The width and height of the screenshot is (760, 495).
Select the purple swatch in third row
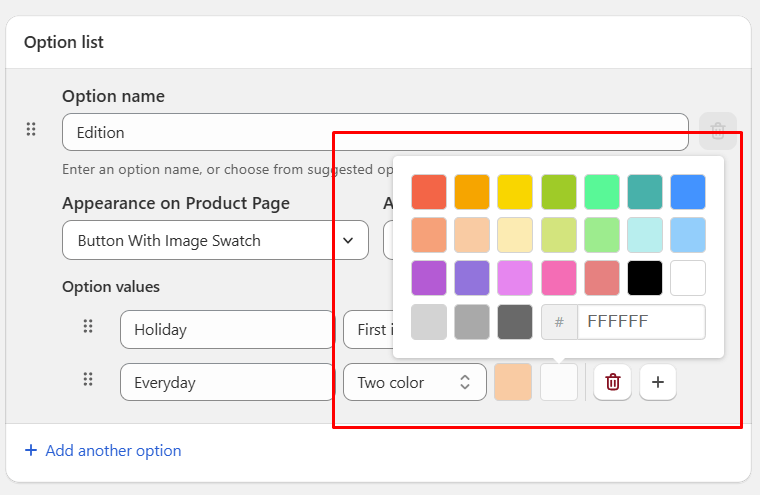point(429,278)
